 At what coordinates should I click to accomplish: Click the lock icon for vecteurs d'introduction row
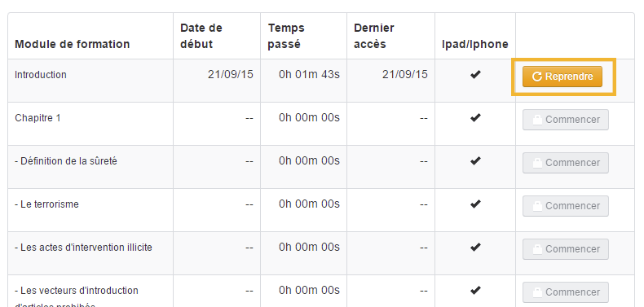click(537, 292)
